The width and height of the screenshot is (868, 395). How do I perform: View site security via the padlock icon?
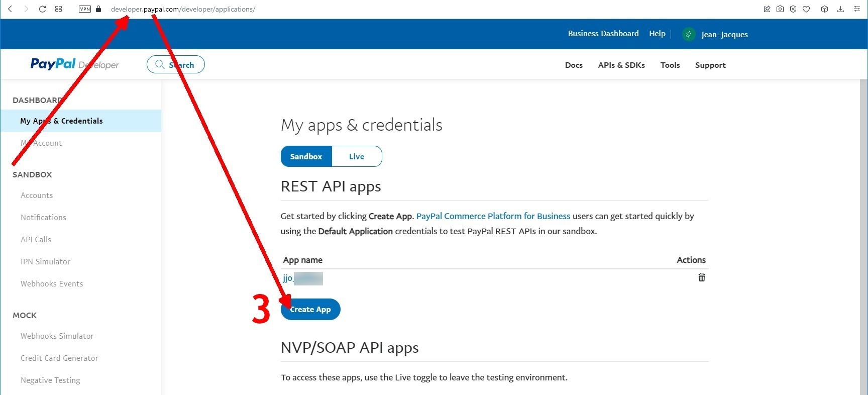click(x=98, y=9)
